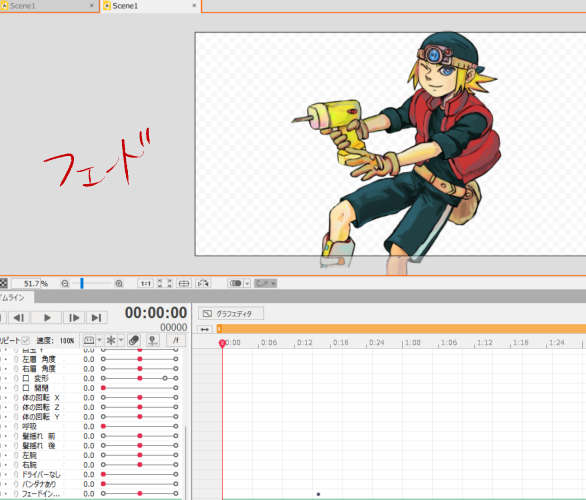Click the 速度 100% speed value
586x500 pixels.
[67, 341]
